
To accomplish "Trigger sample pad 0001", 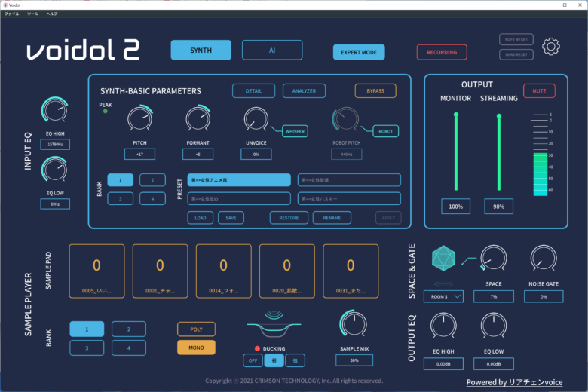I will pos(160,271).
